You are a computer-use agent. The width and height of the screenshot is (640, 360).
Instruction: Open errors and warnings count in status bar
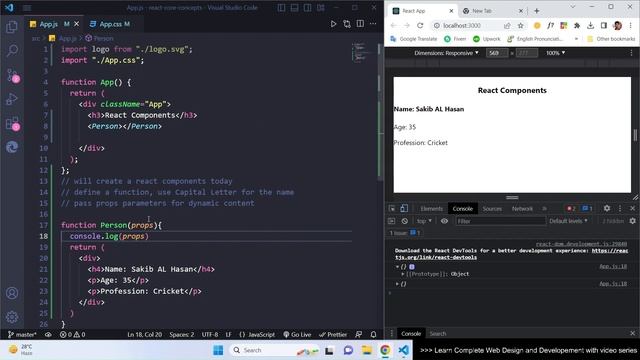tap(72, 334)
